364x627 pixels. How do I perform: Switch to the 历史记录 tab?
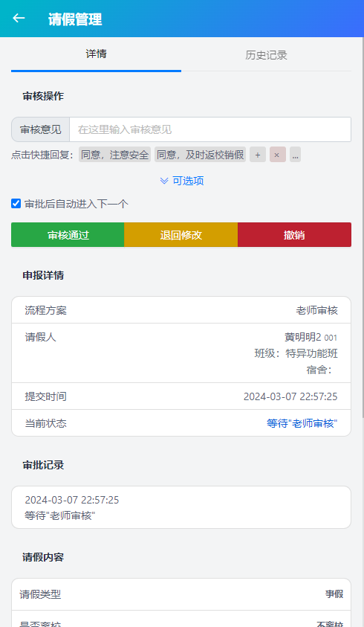click(x=266, y=55)
